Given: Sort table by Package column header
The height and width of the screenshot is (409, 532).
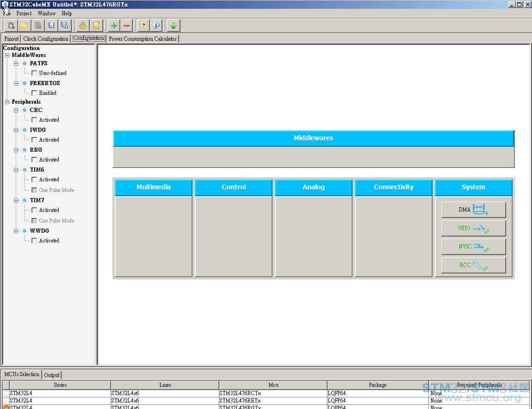Looking at the screenshot, I should (377, 385).
